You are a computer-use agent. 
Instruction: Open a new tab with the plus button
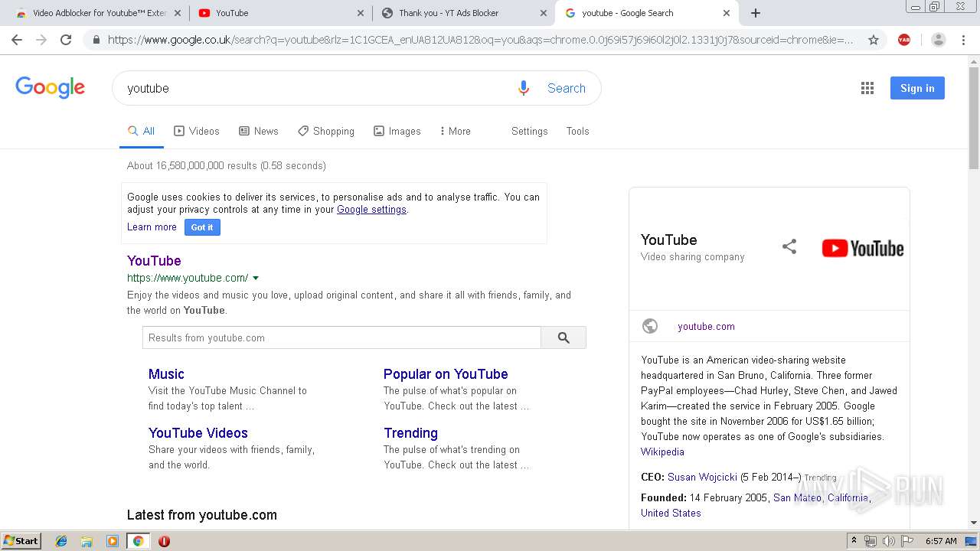click(x=755, y=13)
